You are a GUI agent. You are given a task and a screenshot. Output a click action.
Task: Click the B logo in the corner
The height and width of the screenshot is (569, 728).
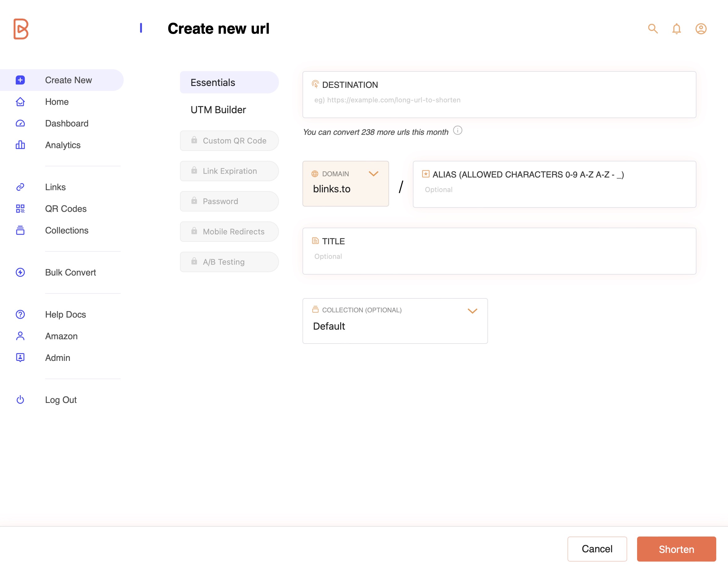click(x=21, y=29)
